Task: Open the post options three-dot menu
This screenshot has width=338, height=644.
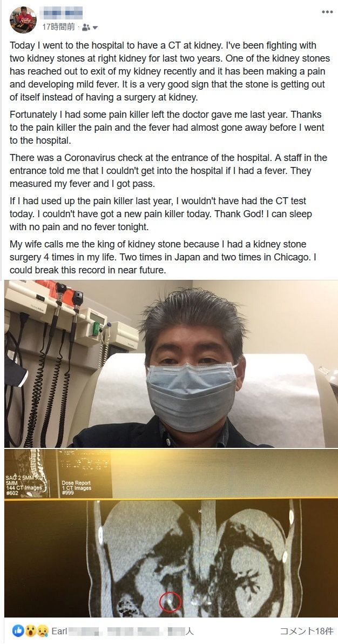Action: 327,12
